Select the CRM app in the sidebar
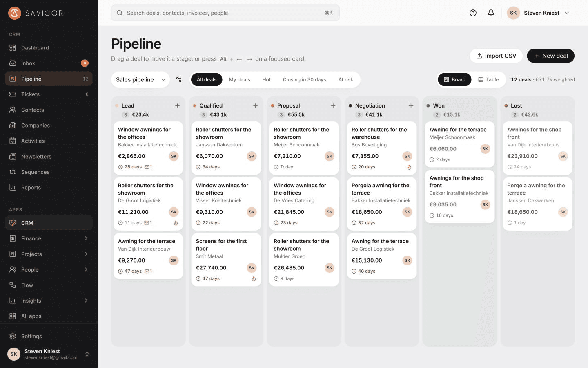This screenshot has width=588, height=368. [49, 223]
